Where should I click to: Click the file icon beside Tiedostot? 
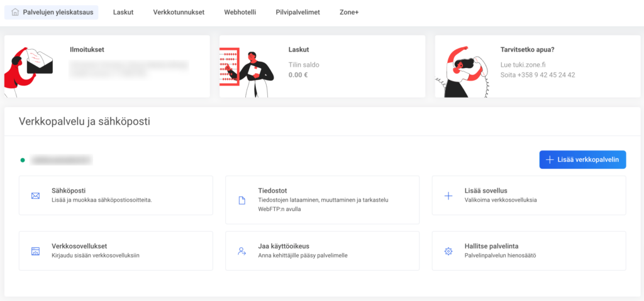tap(241, 200)
